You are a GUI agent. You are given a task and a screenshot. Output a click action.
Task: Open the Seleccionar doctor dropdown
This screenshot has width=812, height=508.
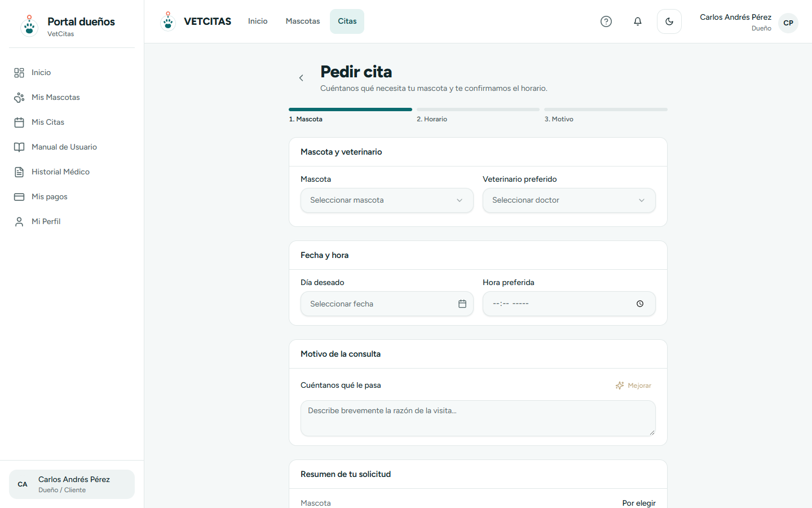click(569, 200)
